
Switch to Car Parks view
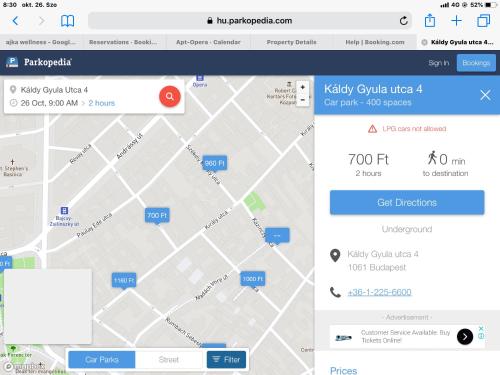102,360
